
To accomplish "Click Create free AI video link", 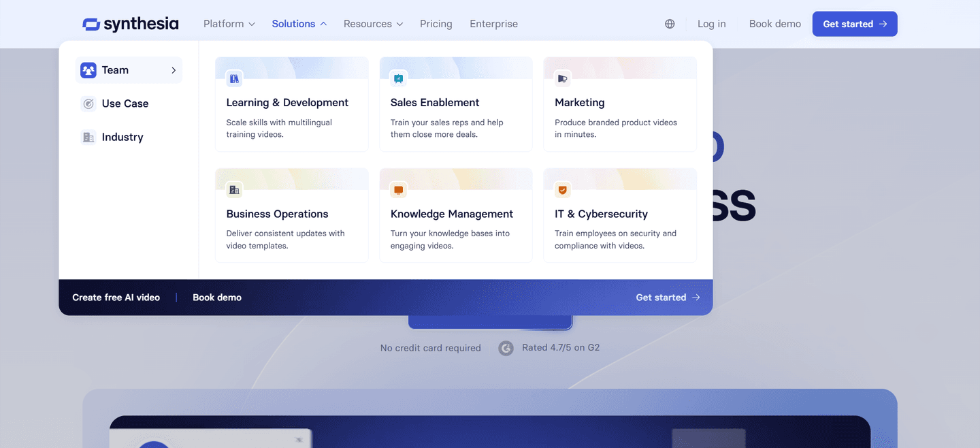I will point(116,298).
